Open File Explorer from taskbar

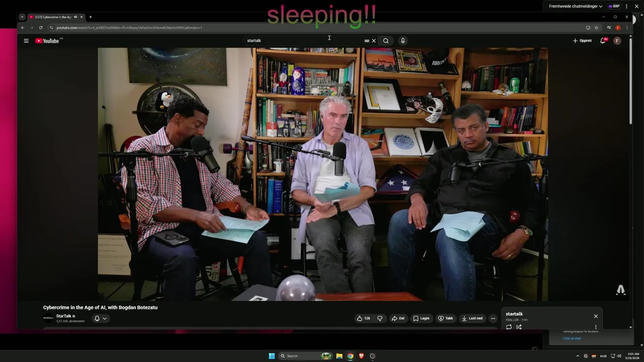[339, 356]
